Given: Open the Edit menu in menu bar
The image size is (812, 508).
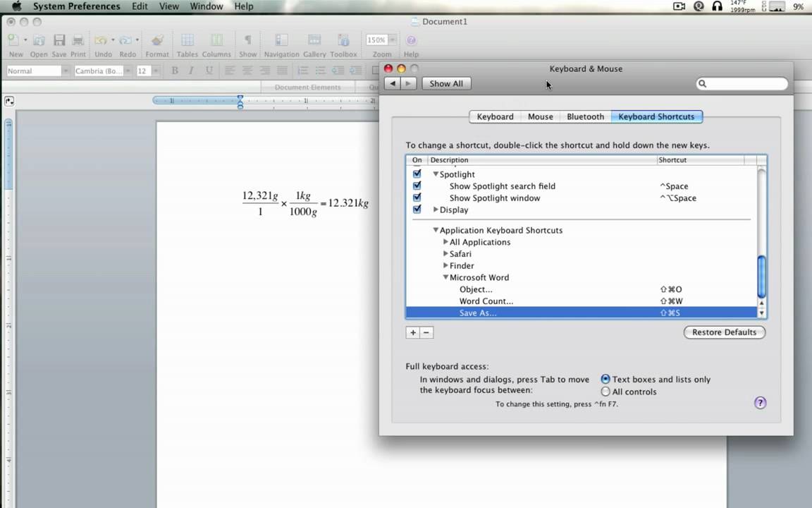Looking at the screenshot, I should click(x=140, y=6).
